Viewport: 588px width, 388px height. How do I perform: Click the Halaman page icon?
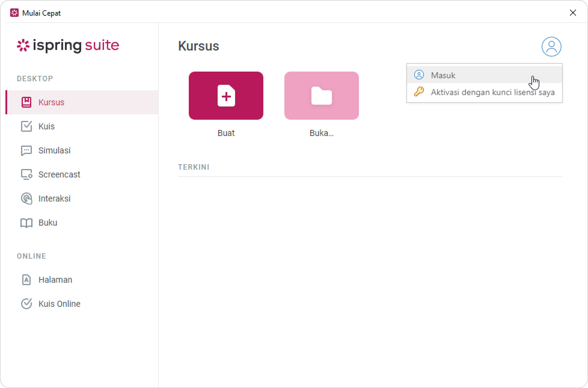26,280
